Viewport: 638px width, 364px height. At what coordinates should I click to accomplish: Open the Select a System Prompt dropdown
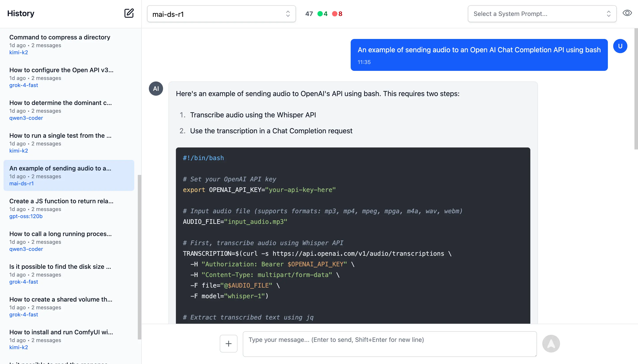coord(542,14)
